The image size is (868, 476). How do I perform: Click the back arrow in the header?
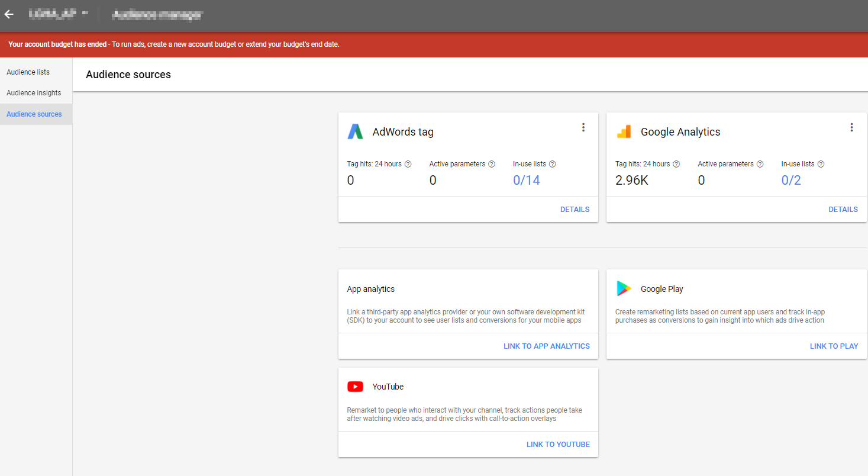pos(9,14)
